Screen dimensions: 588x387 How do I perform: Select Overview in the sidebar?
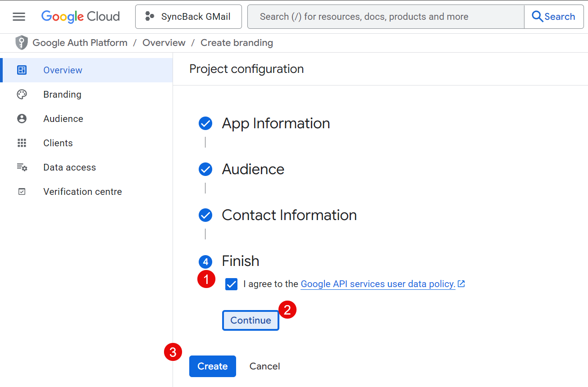point(63,70)
